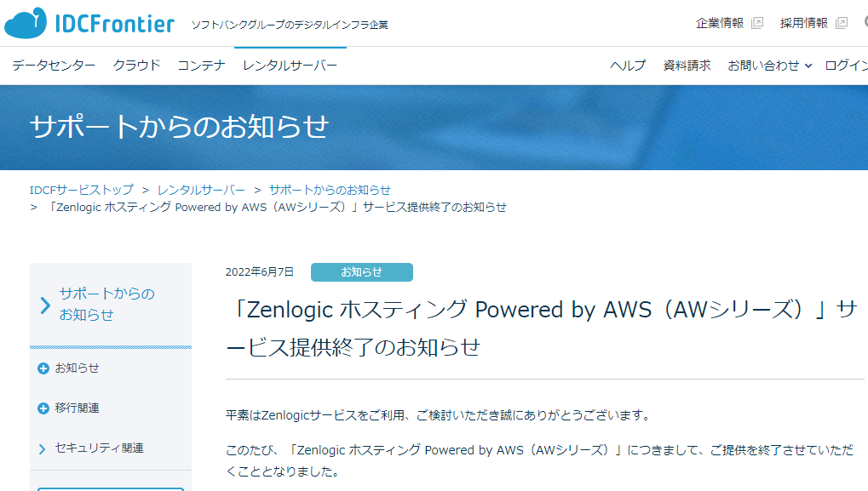Click plus icon next to 移行関連
The image size is (868, 491).
point(43,408)
